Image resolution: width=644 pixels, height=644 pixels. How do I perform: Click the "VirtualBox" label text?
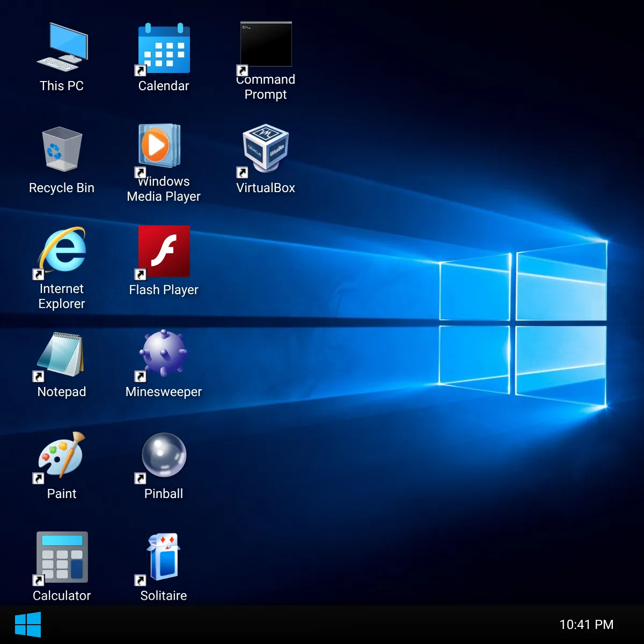(x=266, y=188)
